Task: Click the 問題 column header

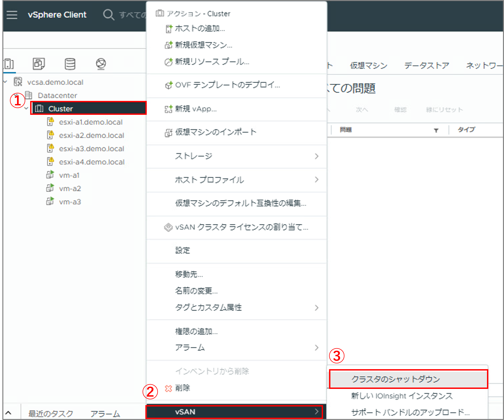Action: 346,130
